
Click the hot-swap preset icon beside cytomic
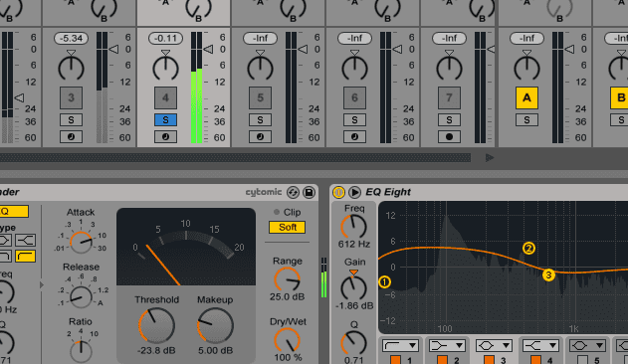click(294, 193)
